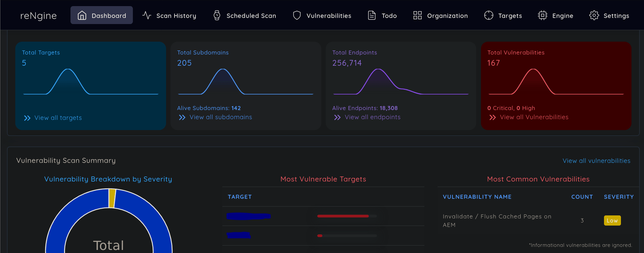Click the Total Vulnerabilities red chart

coord(556,82)
